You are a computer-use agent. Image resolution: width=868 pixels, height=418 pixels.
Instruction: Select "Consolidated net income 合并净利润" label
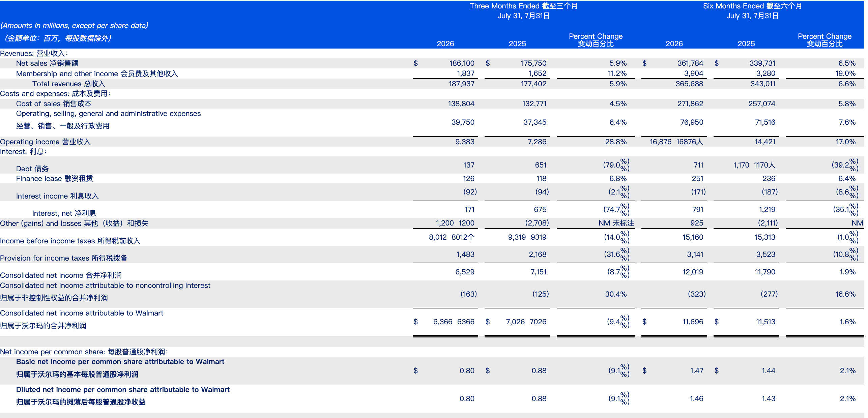pos(61,275)
